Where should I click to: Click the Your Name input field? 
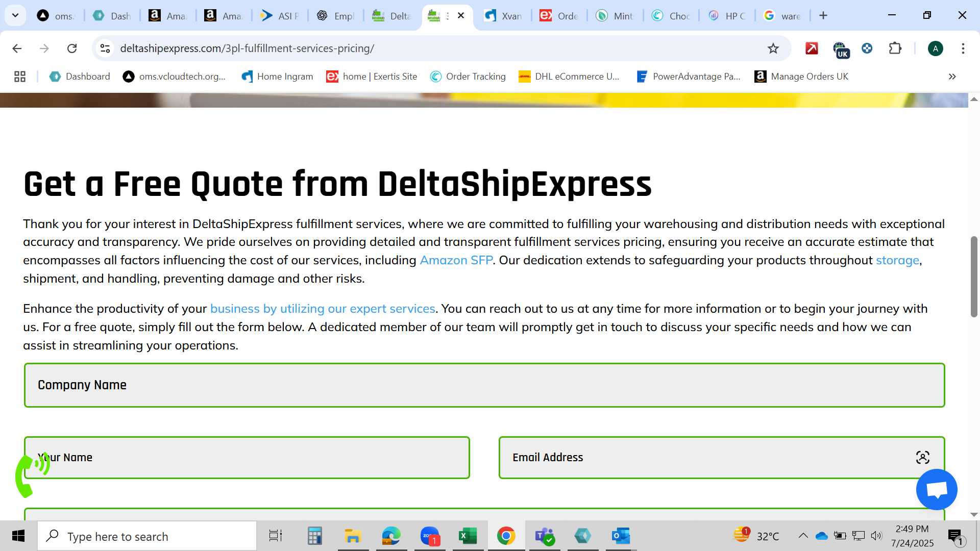(x=247, y=458)
